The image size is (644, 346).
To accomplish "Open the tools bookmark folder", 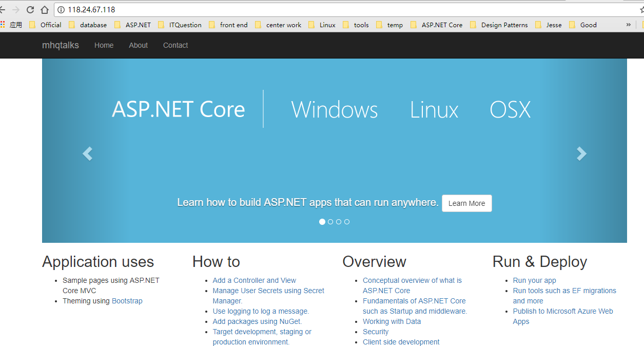I will tap(356, 25).
